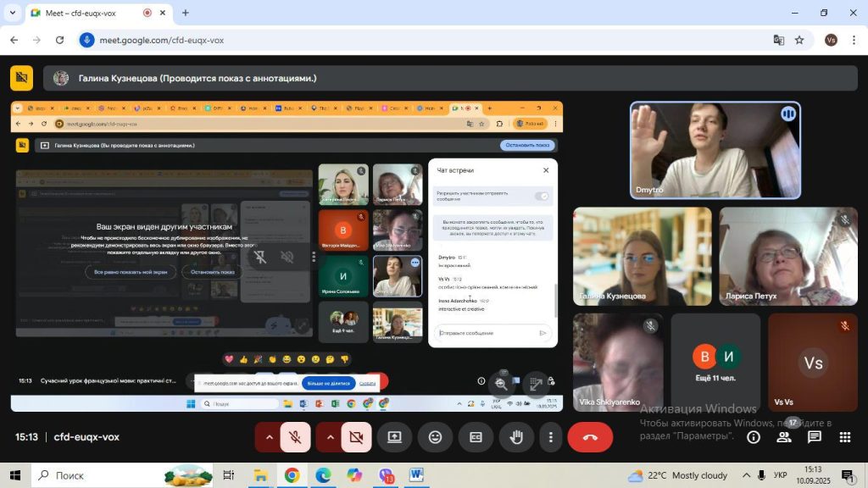Open the Ещё 11 чел. participants tile
This screenshot has height=488, width=868.
coord(715,363)
